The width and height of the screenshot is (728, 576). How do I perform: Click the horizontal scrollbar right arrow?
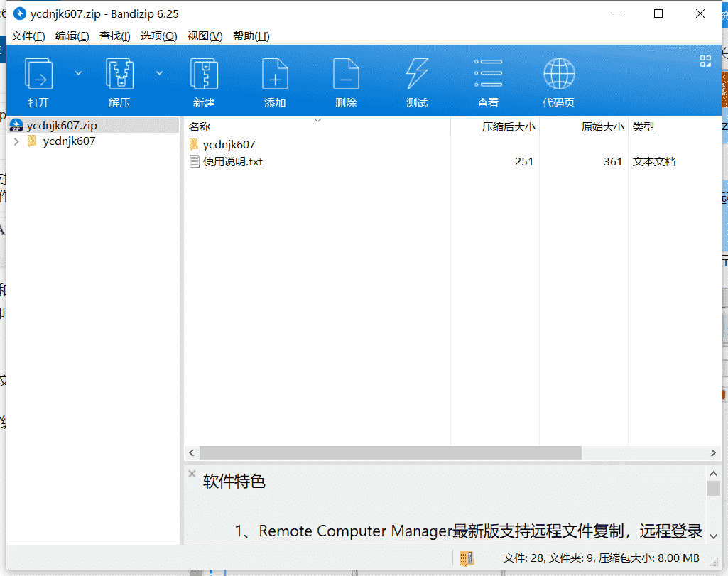coord(713,452)
